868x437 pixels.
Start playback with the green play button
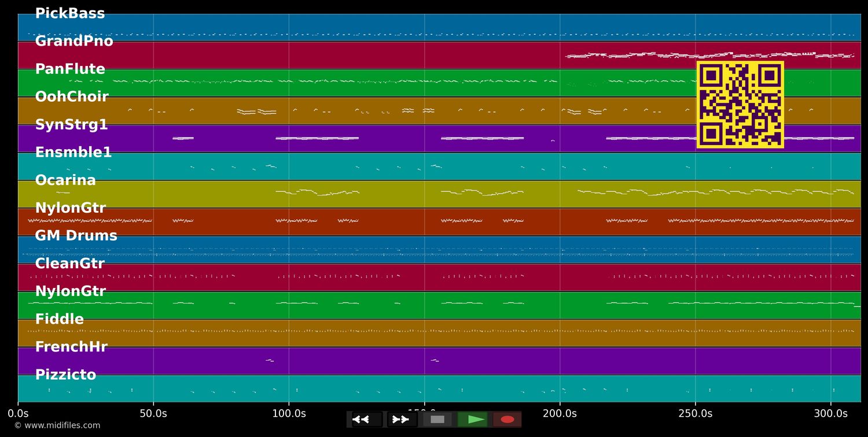[x=473, y=419]
